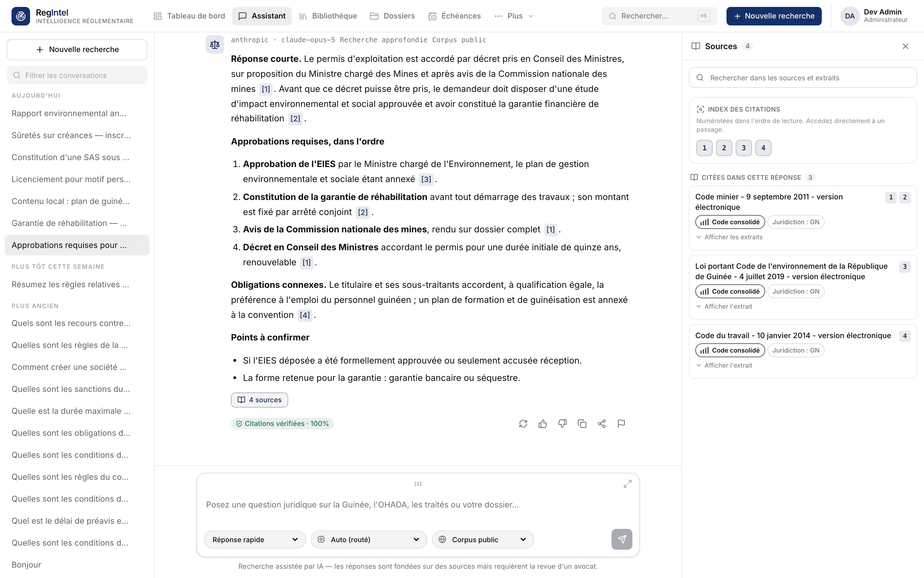
Task: Click inline citation [3] in the EIES step
Action: coord(426,179)
